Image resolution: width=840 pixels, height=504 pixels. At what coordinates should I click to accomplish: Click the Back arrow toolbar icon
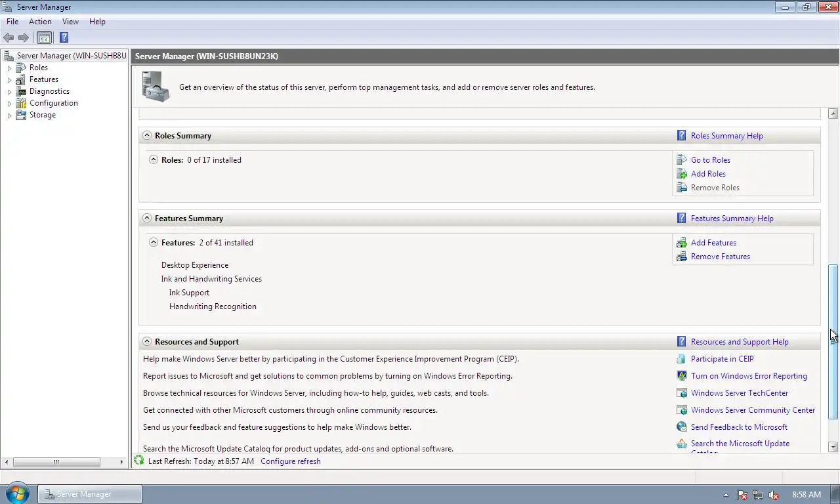(9, 37)
